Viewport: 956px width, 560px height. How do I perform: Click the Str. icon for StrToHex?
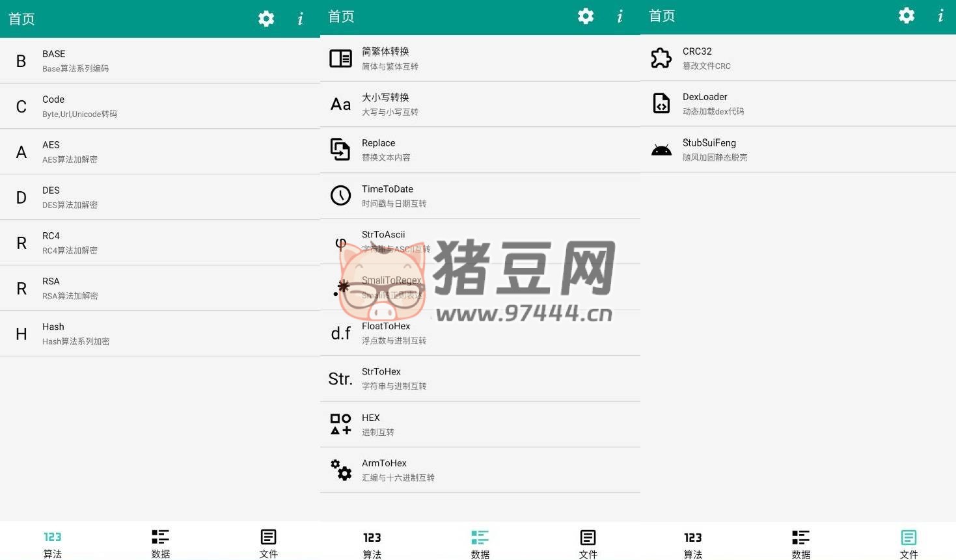tap(340, 379)
